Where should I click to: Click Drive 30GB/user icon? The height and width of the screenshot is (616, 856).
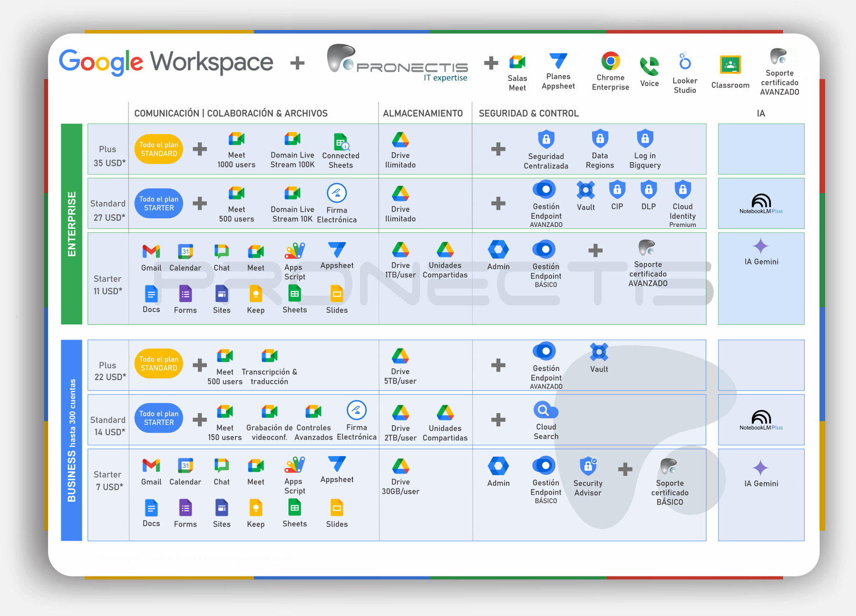pyautogui.click(x=400, y=466)
